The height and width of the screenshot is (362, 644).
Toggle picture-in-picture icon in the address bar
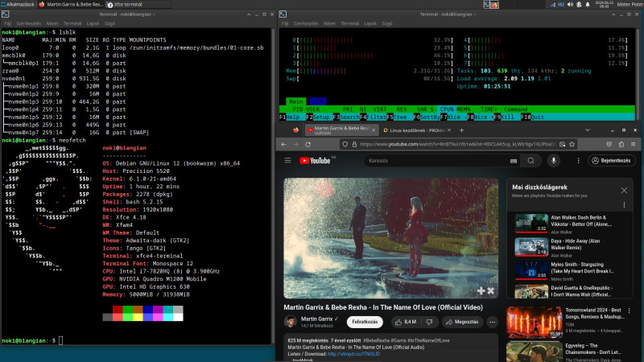(562, 145)
